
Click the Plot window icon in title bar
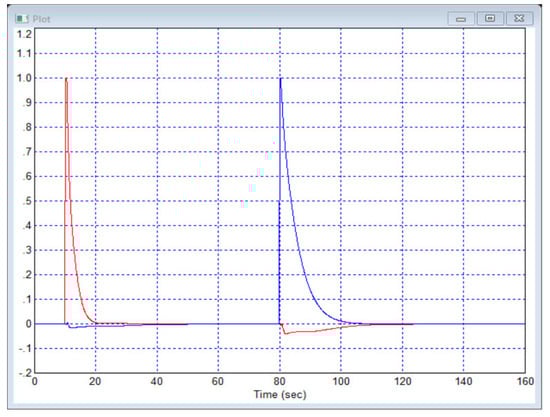[22, 19]
